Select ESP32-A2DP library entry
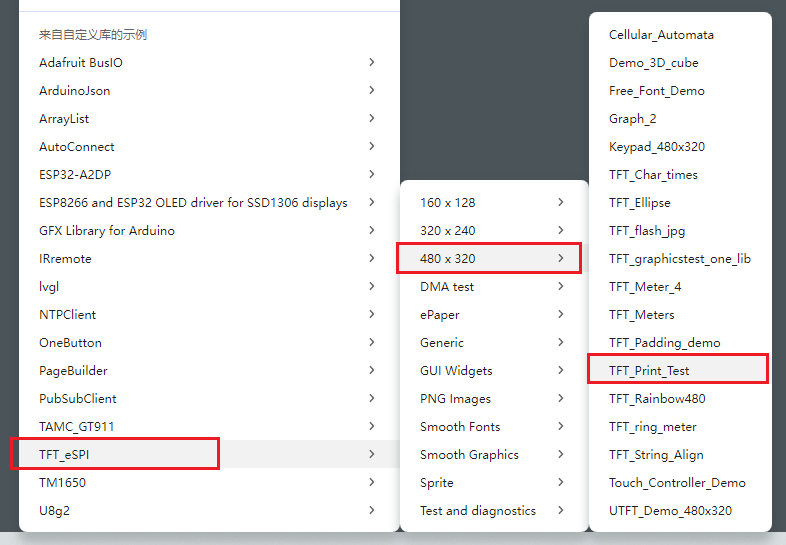Viewport: 786px width, 545px height. click(x=209, y=175)
